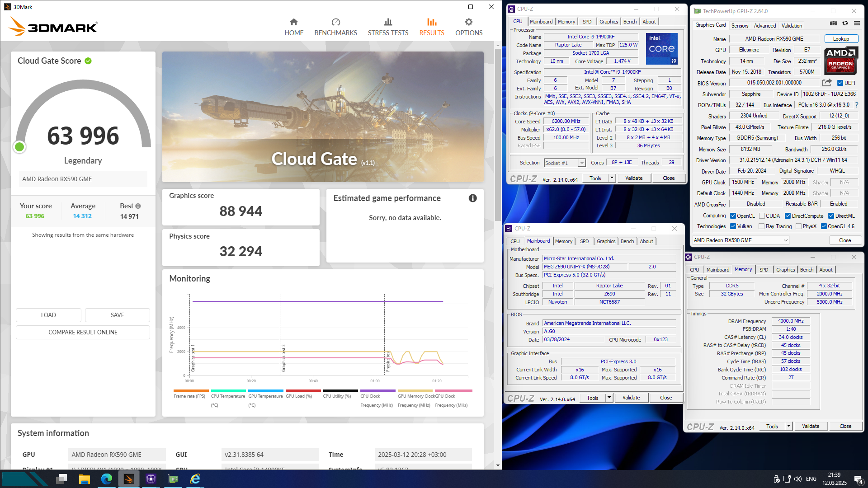The height and width of the screenshot is (488, 868).
Task: Click the green validation checkmark beside Cloud Gate Score
Action: pyautogui.click(x=88, y=61)
